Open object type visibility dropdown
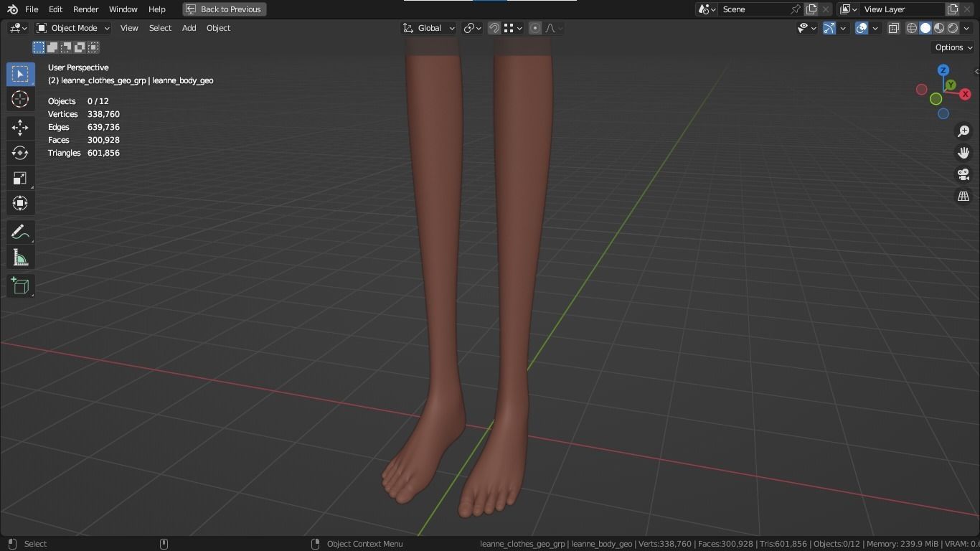This screenshot has height=551, width=980. [807, 28]
